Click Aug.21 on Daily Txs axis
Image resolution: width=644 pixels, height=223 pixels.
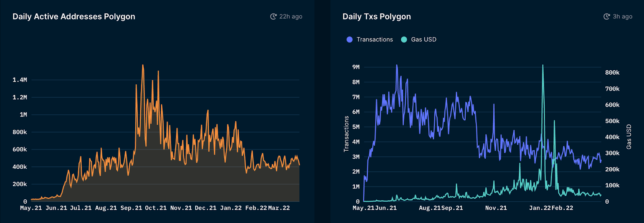click(429, 208)
